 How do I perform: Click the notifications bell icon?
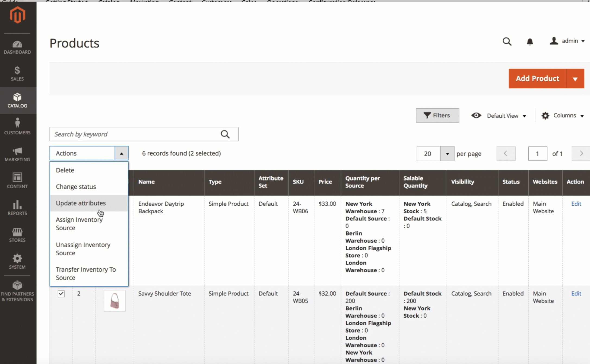[x=530, y=41]
